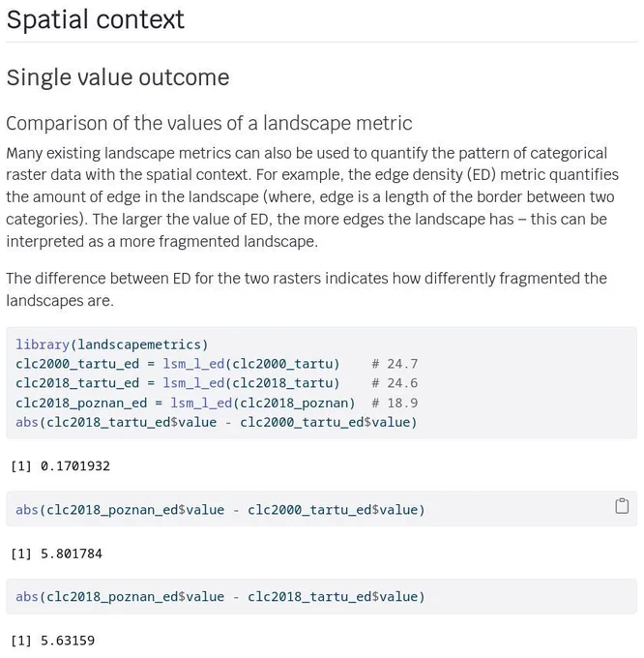This screenshot has height=658, width=644.
Task: Place cursor on output value 0.1701932
Action: (x=75, y=466)
